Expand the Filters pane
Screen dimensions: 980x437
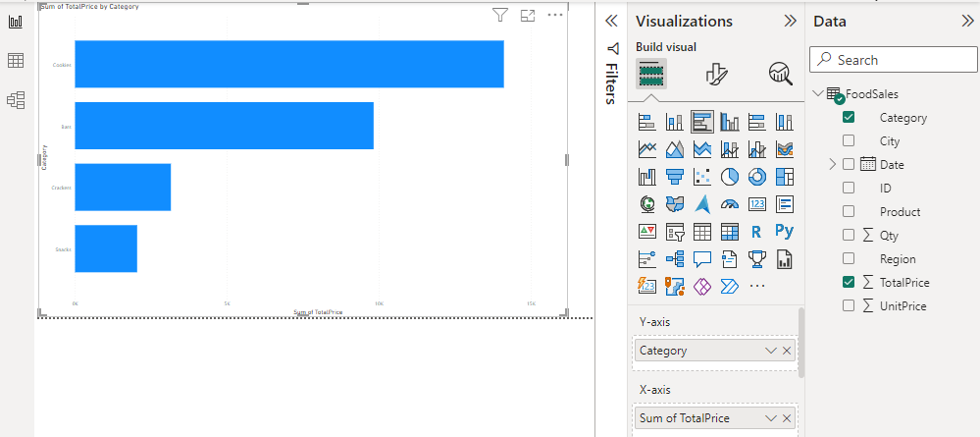[x=612, y=22]
